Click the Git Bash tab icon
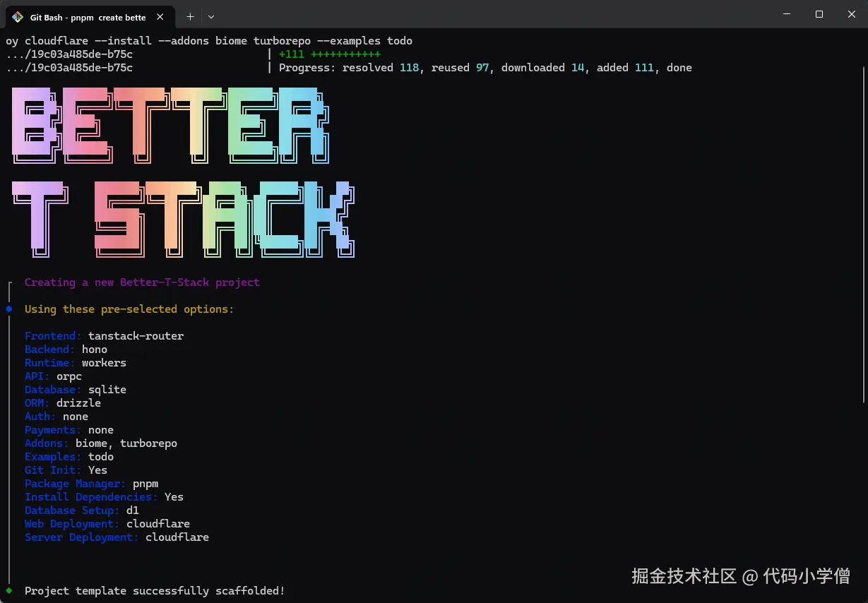This screenshot has width=868, height=603. pyautogui.click(x=18, y=16)
